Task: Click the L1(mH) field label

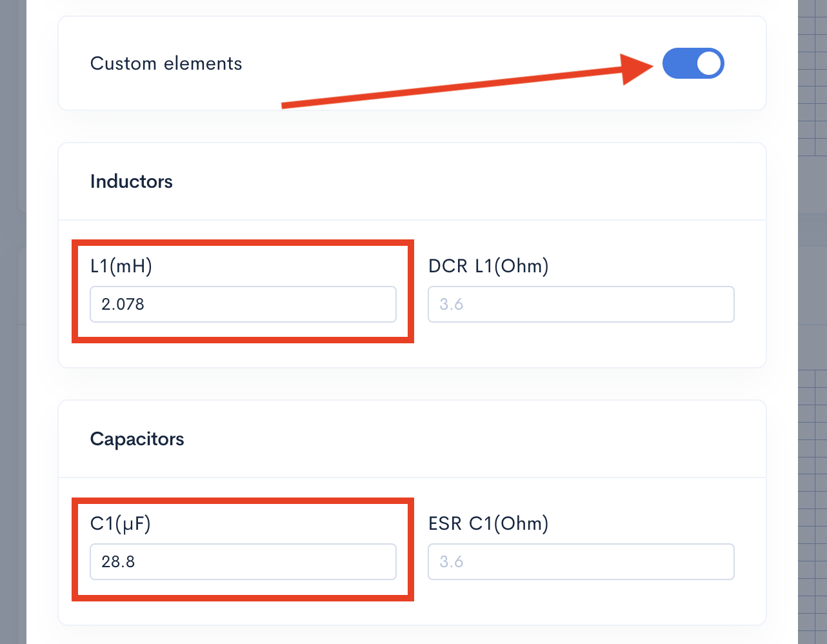Action: [121, 265]
